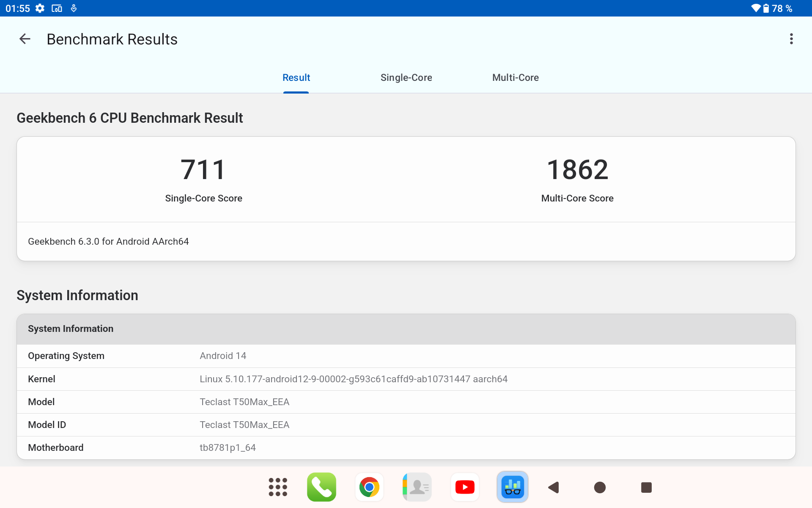Tap the Geekbench app icon in taskbar
Viewport: 812px width, 508px height.
[x=513, y=487]
